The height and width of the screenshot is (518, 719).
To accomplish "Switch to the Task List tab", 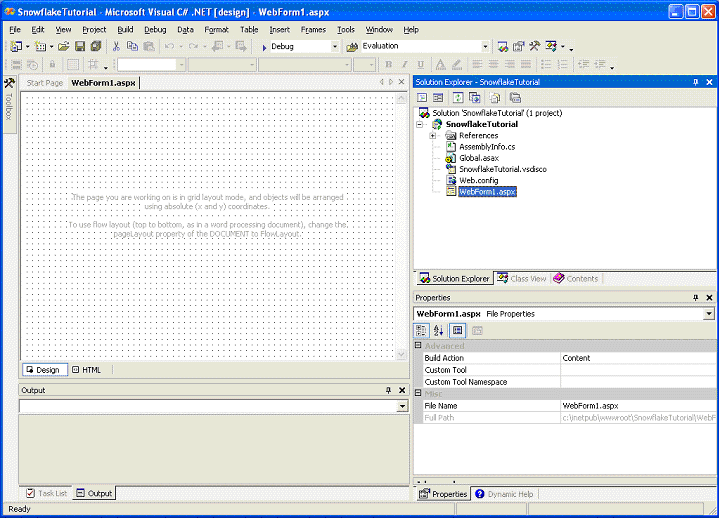I will click(47, 493).
